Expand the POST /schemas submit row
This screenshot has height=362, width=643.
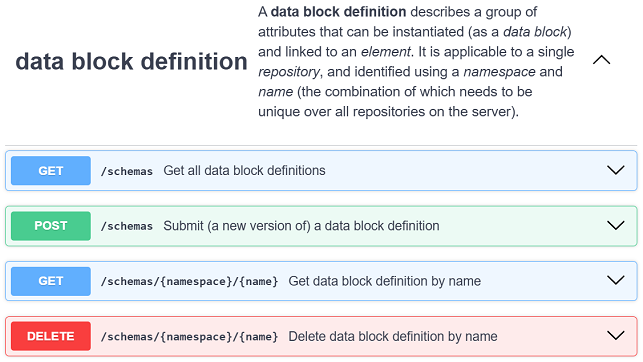tap(616, 225)
